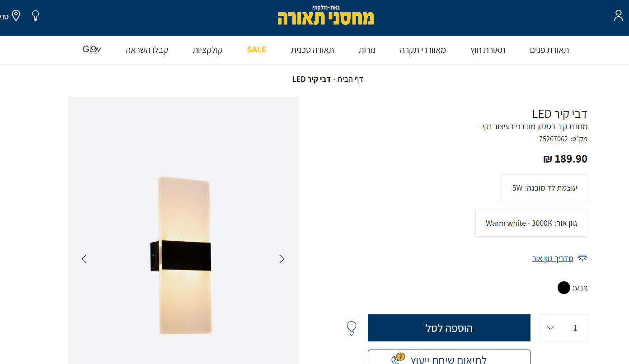The height and width of the screenshot is (364, 629).
Task: Open the תאורת פנים menu
Action: [x=549, y=50]
